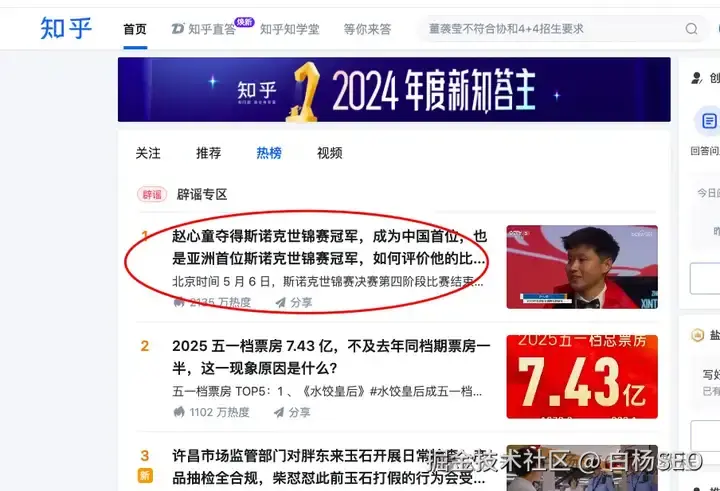Click the search magnifier icon
The image size is (720, 491).
click(x=692, y=29)
